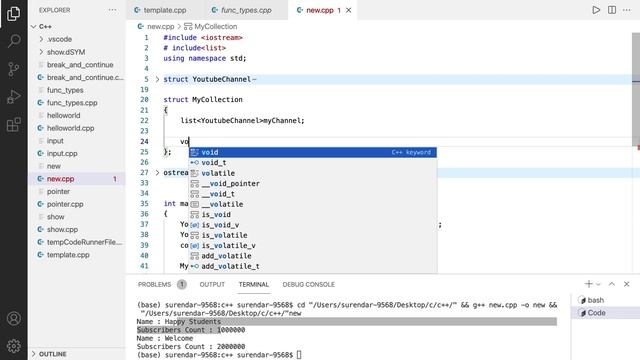Open the Problems panel tab

154,284
